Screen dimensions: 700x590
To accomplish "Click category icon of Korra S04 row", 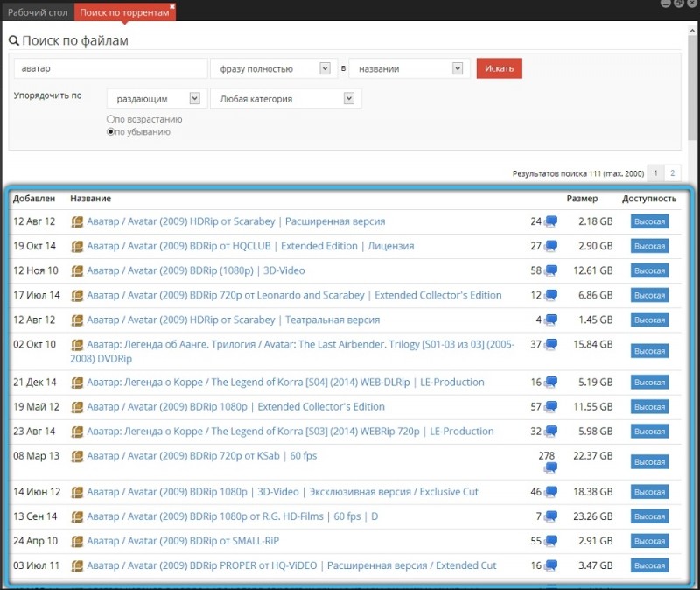I will 77,383.
